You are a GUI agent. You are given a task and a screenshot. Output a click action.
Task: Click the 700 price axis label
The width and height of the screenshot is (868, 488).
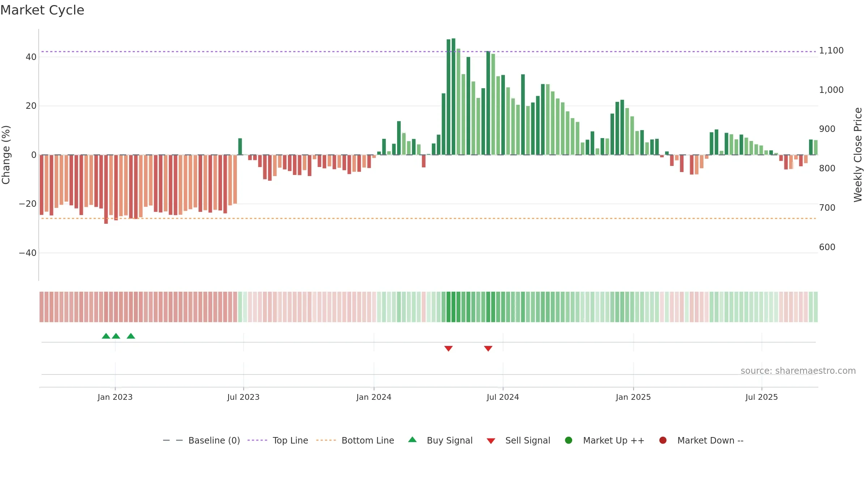tap(827, 208)
